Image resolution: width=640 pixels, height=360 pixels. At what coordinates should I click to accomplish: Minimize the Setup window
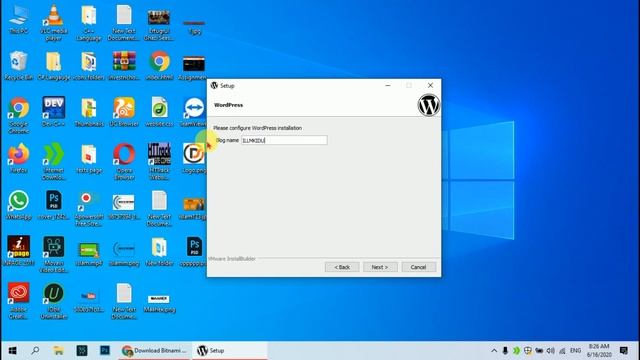point(388,85)
